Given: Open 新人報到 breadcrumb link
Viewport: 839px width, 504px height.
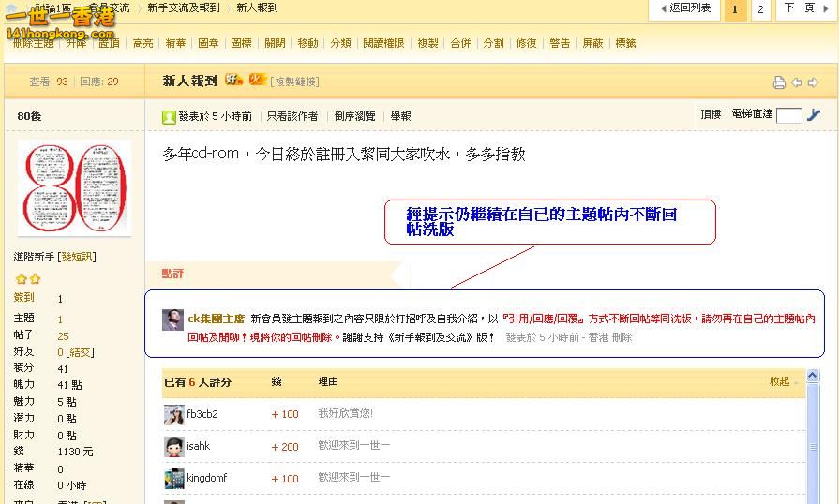Looking at the screenshot, I should [257, 8].
